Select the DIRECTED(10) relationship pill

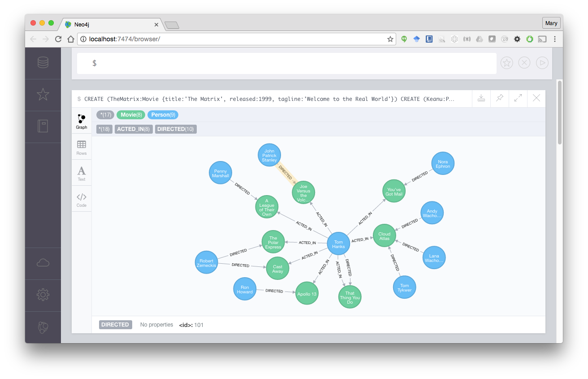coord(176,129)
